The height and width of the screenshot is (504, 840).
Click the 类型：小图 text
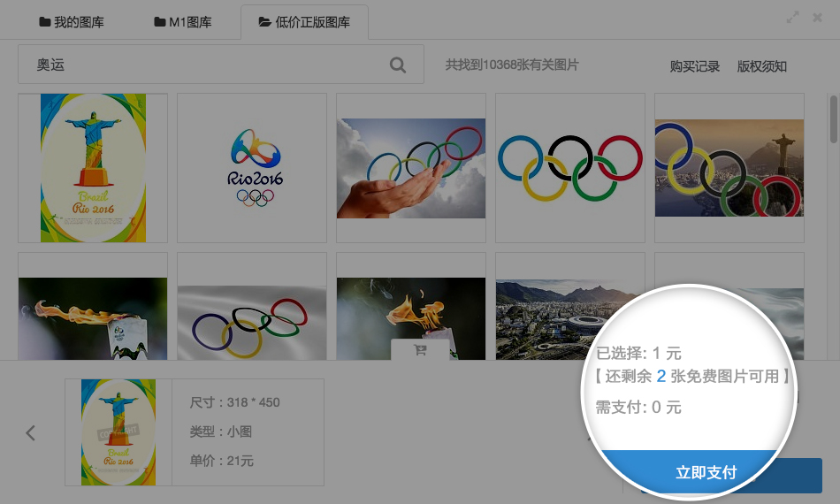tap(221, 431)
